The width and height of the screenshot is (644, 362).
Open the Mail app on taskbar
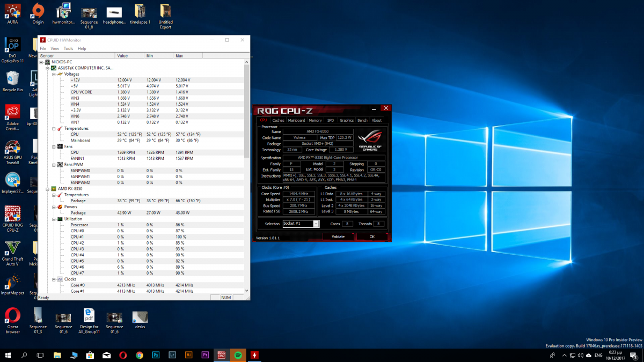(x=107, y=355)
